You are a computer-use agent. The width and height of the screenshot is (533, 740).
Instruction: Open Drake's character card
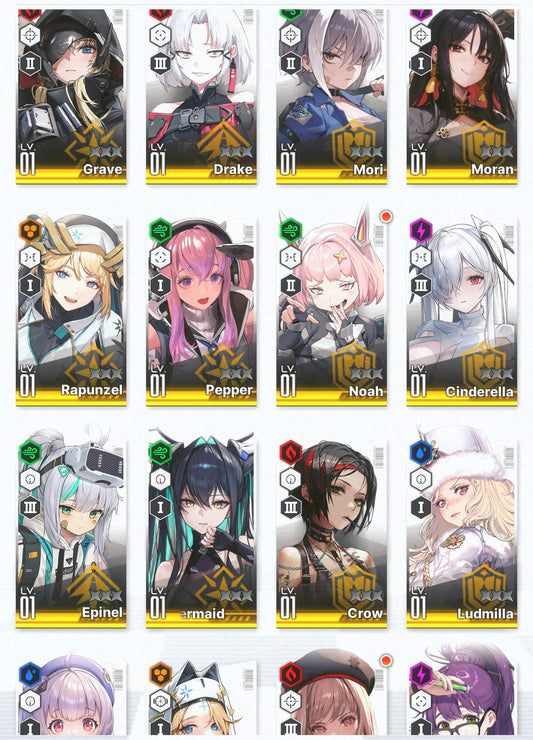pos(202,96)
